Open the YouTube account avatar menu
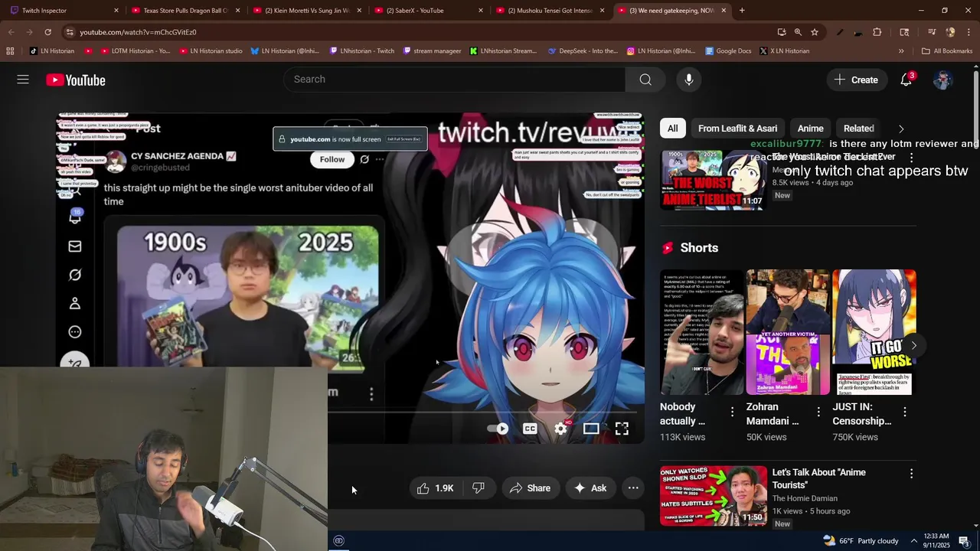This screenshot has width=980, height=551. pyautogui.click(x=943, y=80)
